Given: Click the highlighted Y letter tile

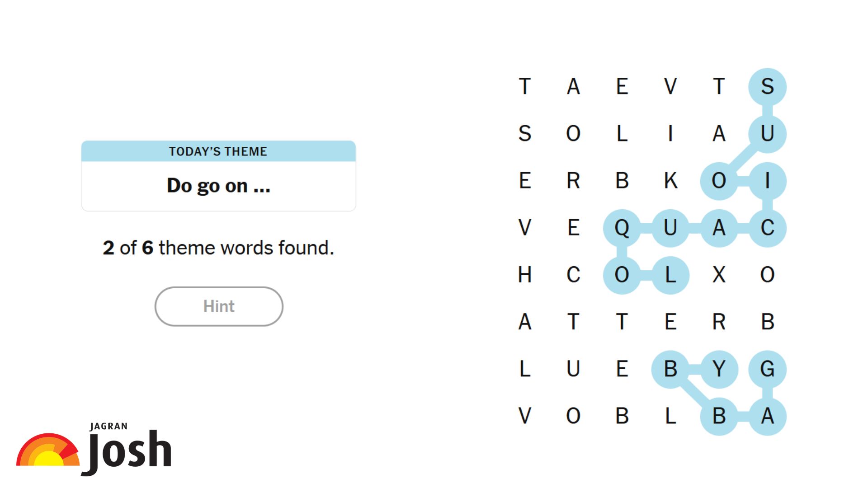Looking at the screenshot, I should click(x=719, y=369).
